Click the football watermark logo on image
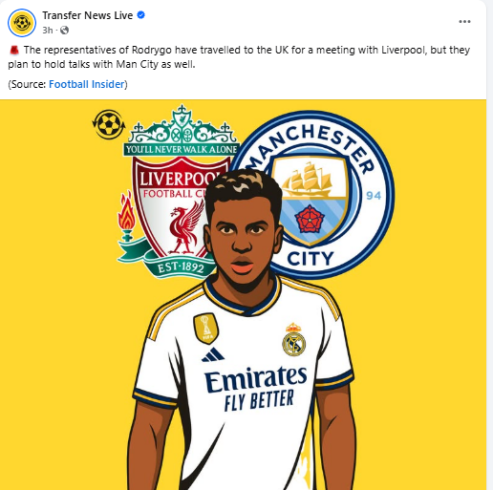Screen dimensions: 493x490 click(x=109, y=125)
